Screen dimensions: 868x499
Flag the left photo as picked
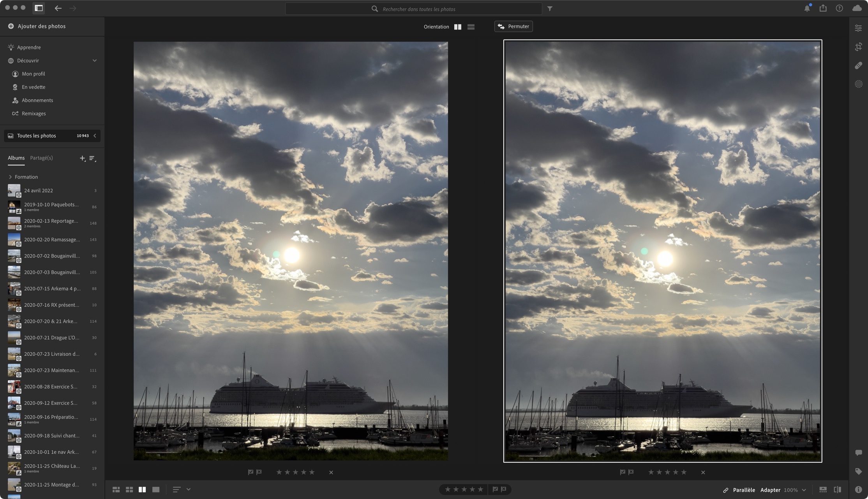(251, 472)
